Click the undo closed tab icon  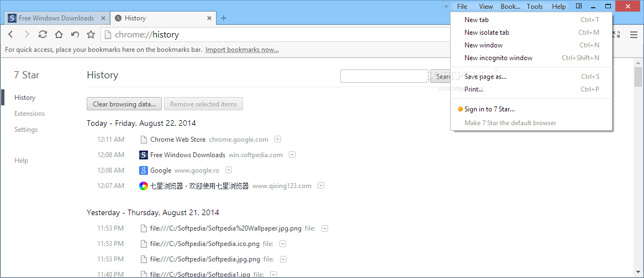(x=75, y=34)
